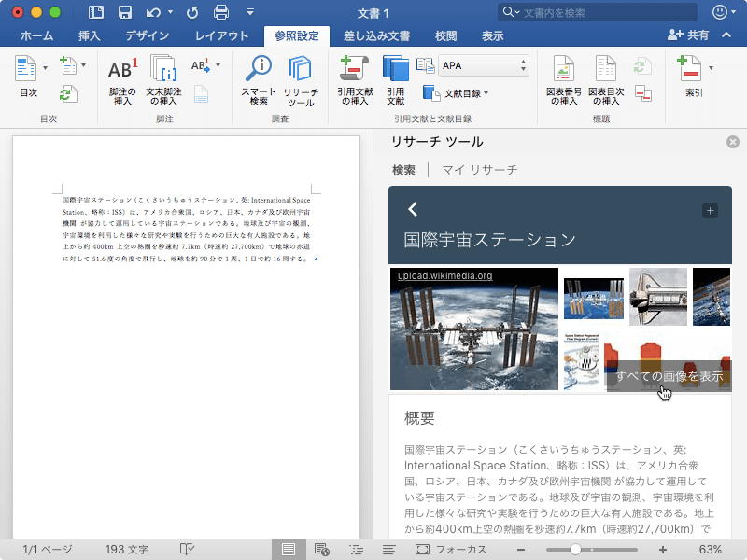Screen dimensions: 747x560
Task: Click the zoom out minus button
Action: [x=521, y=550]
